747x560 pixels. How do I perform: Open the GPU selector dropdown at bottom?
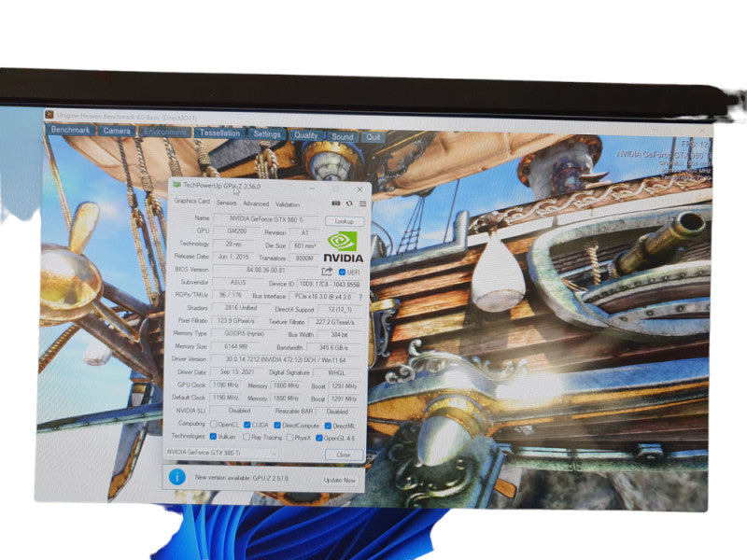(221, 453)
